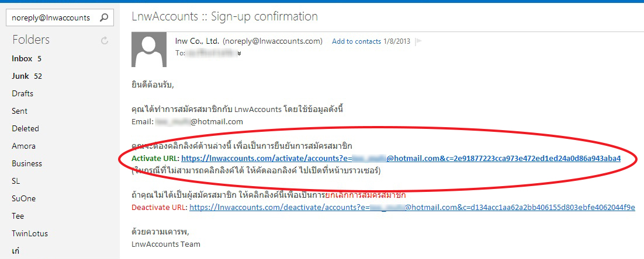The width and height of the screenshot is (644, 259).
Task: Select the Amora folder
Action: point(23,146)
